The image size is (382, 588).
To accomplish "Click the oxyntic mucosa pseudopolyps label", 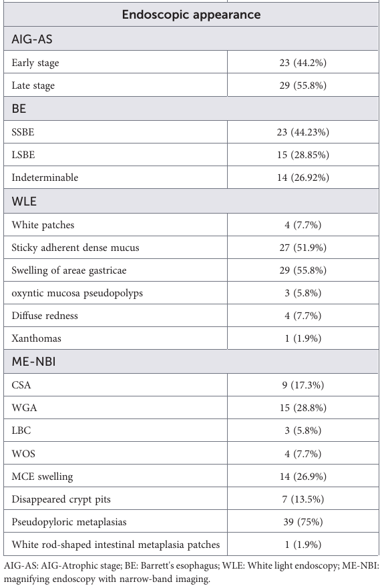I will (x=77, y=293).
